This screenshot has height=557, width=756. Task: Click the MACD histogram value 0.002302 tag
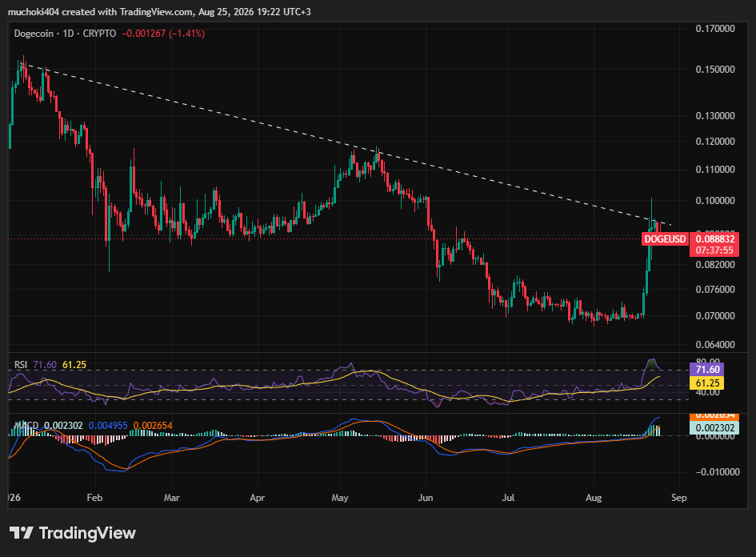tap(714, 428)
